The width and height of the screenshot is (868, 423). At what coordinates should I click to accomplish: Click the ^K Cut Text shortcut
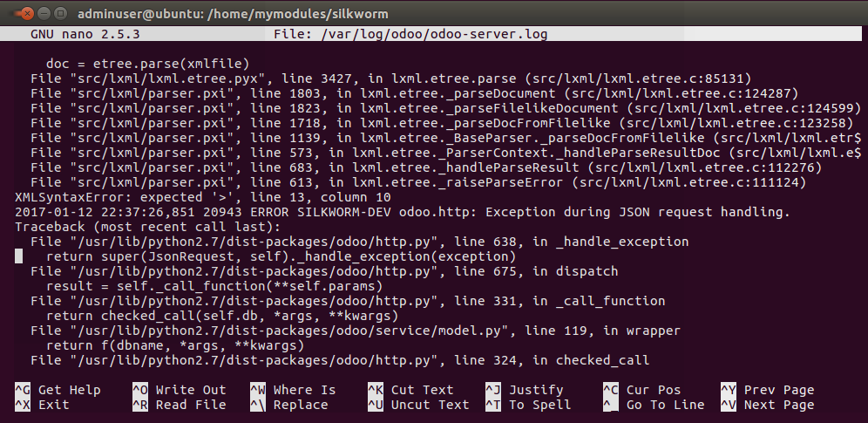(x=410, y=391)
